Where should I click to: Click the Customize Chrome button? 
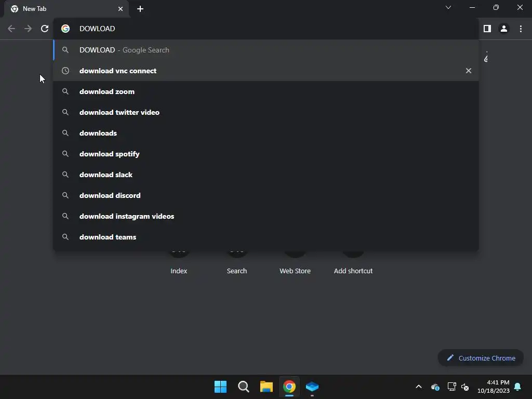coord(481,358)
